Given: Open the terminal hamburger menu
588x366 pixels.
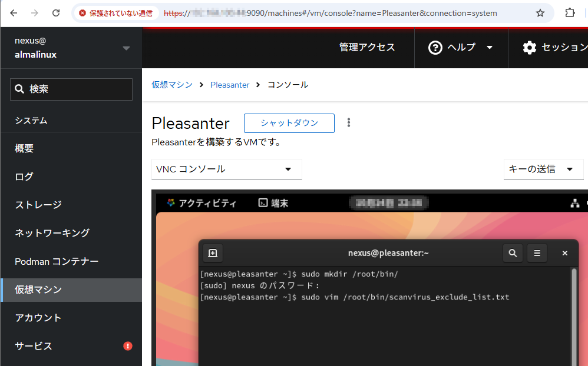Looking at the screenshot, I should pyautogui.click(x=537, y=253).
